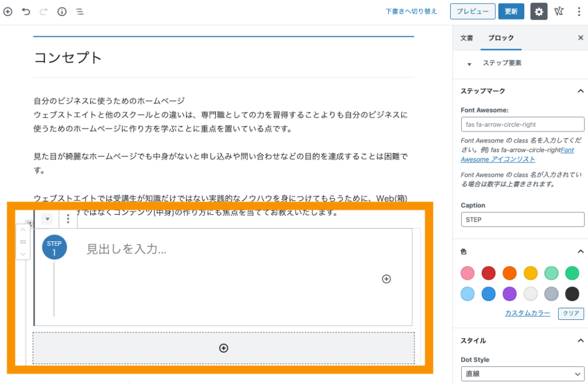This screenshot has height=383, width=588.
Task: Collapse the ステップマーク section
Action: pyautogui.click(x=580, y=90)
